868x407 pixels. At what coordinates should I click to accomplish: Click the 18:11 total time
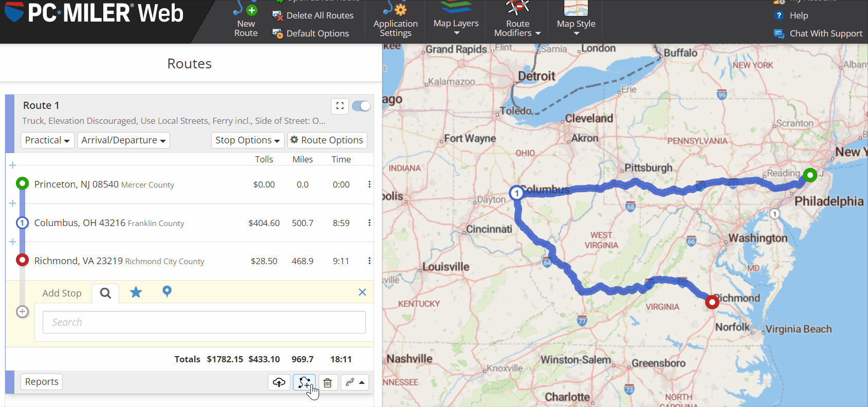point(341,359)
